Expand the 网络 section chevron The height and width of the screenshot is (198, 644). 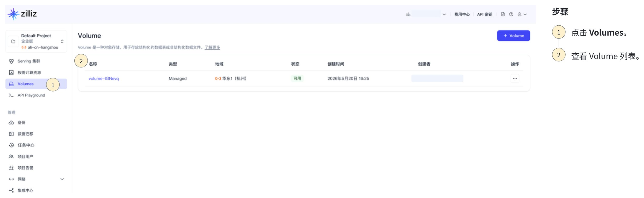point(62,179)
